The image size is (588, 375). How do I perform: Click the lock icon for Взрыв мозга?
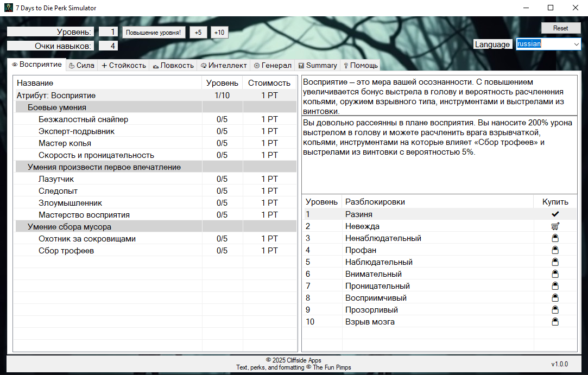click(x=555, y=322)
